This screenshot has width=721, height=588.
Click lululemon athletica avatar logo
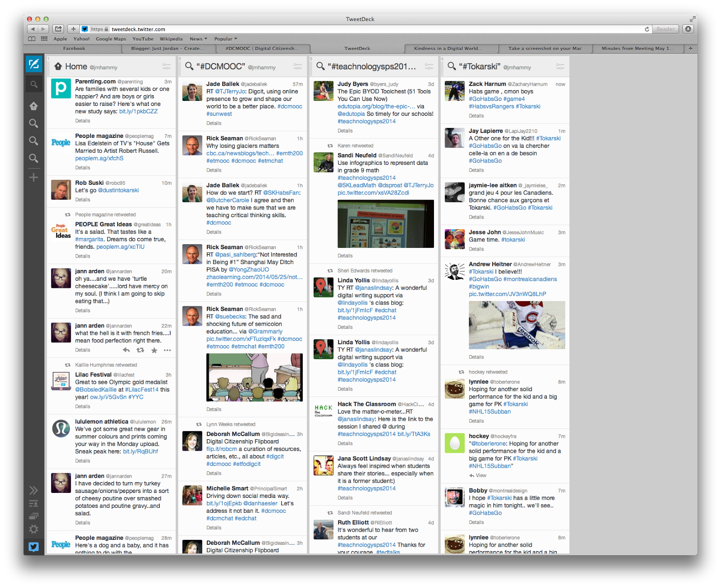coord(61,428)
